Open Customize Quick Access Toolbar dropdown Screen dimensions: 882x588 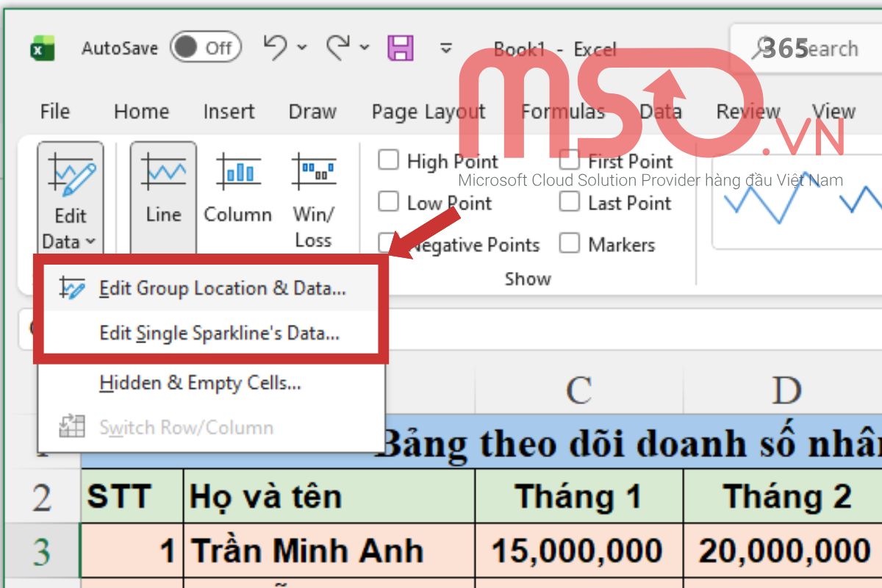tap(445, 49)
